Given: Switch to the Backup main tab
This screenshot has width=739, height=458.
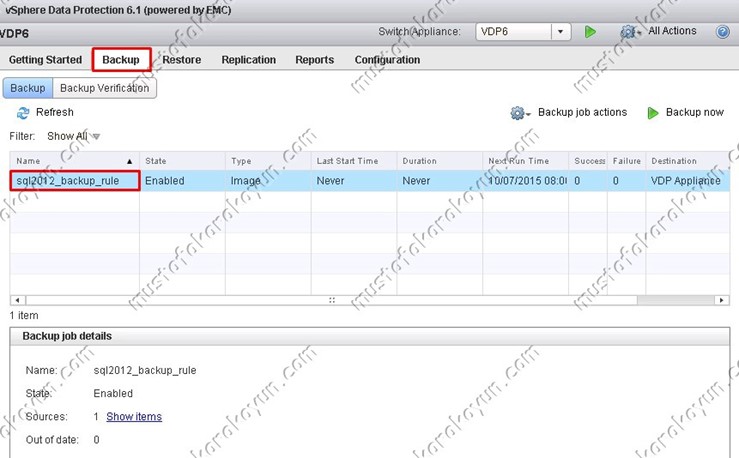Looking at the screenshot, I should tap(121, 60).
